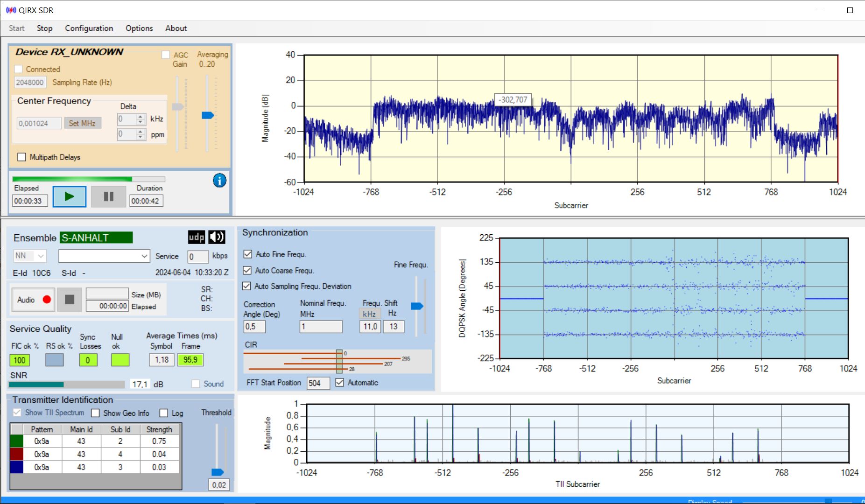Click the Stop menu item
Screen dimensions: 865x504
(44, 28)
